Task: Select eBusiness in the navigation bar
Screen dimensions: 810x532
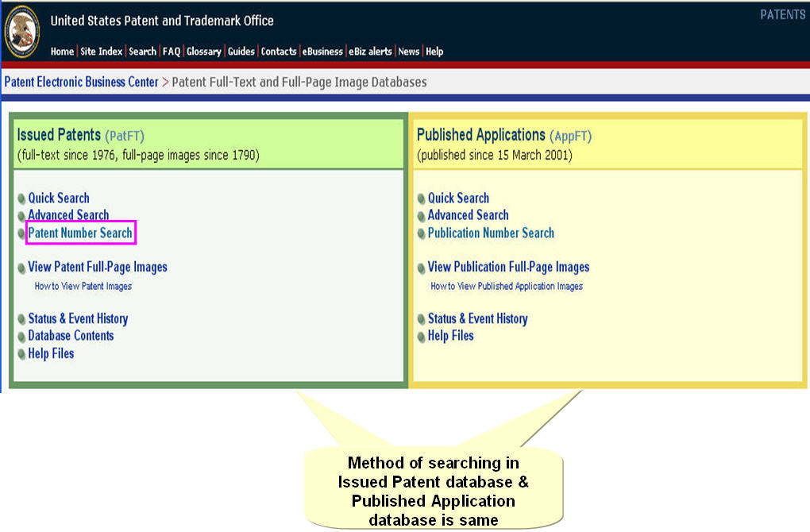Action: (x=322, y=52)
